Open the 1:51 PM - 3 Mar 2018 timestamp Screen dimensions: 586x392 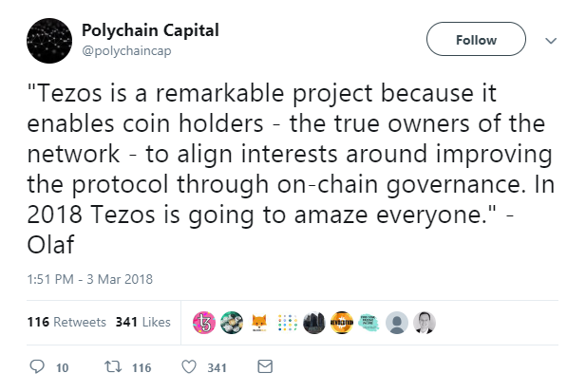click(86, 279)
